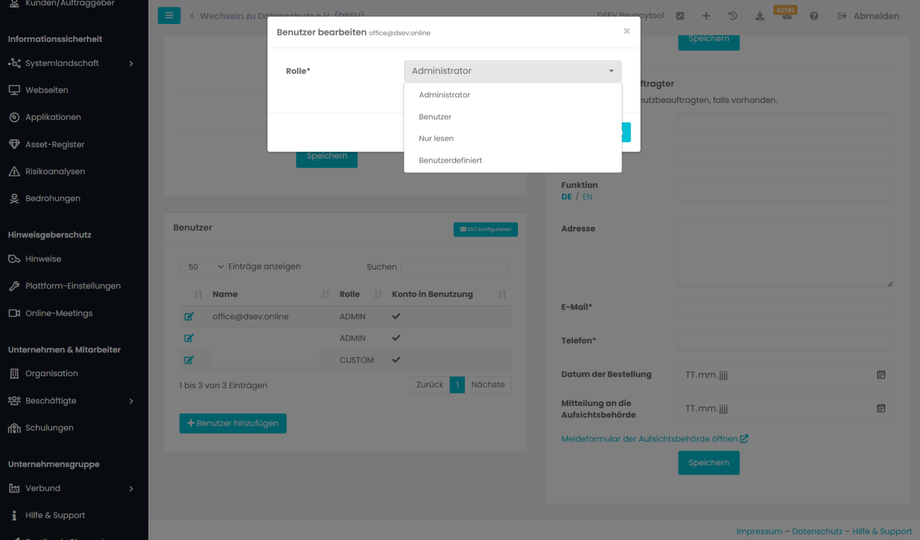Image resolution: width=920 pixels, height=540 pixels.
Task: Close the Benutzer bearbeiten dialog
Action: [627, 31]
